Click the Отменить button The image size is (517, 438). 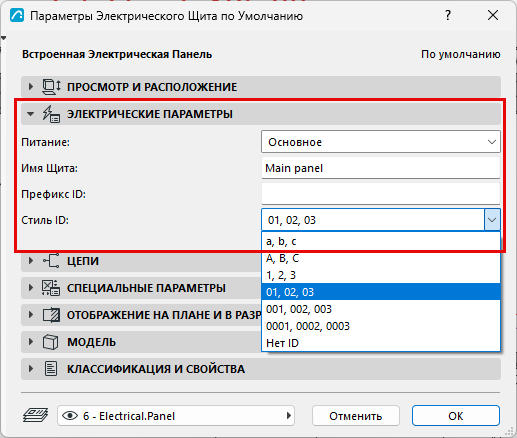(356, 416)
